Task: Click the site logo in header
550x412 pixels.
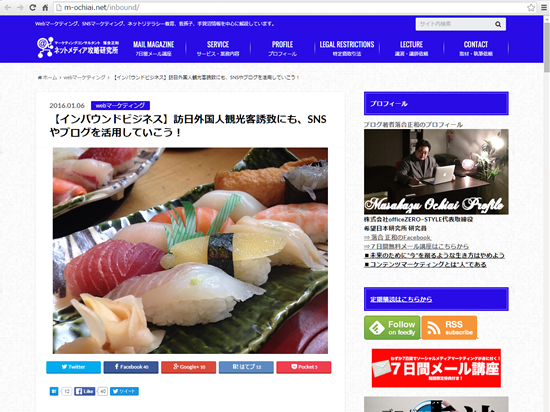Action: (x=78, y=47)
